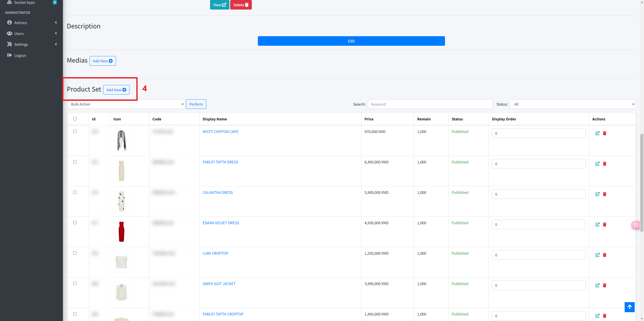This screenshot has height=321, width=644.
Task: Open the CALANTHA DRESS link
Action: point(218,193)
